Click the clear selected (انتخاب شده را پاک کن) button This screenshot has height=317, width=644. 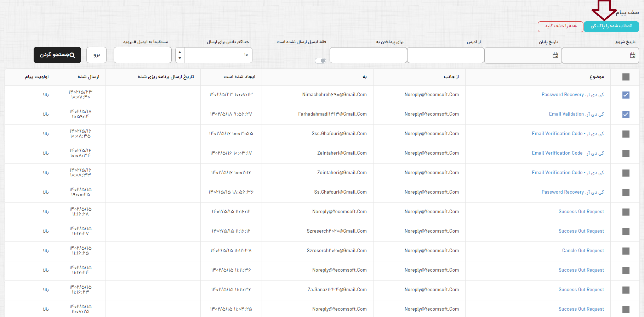click(611, 26)
